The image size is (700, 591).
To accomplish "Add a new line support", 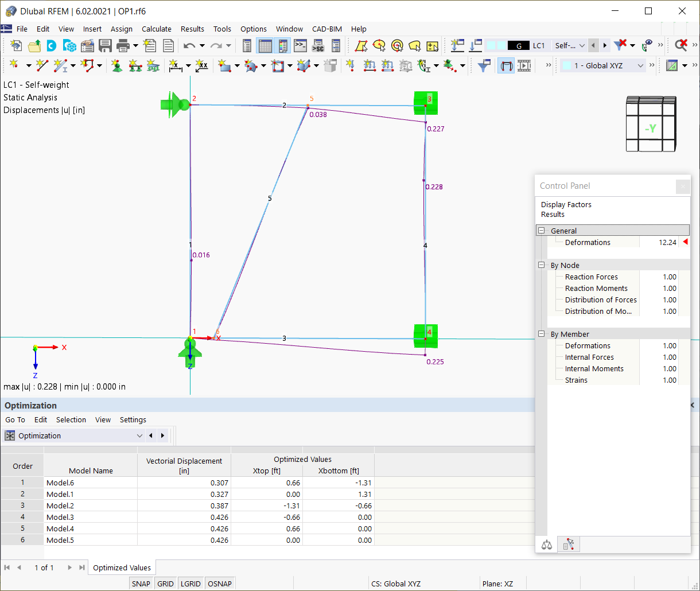I will [135, 66].
